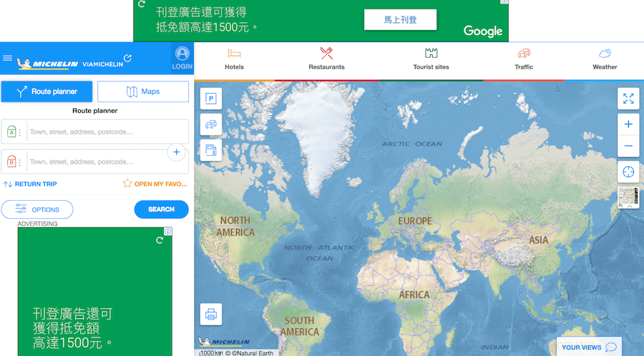Toggle parking display on map
Screen dimensions: 644x356
point(210,99)
